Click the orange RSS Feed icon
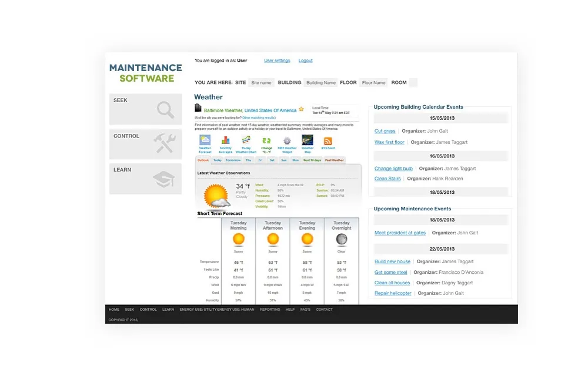This screenshot has height=376, width=588. coord(328,142)
